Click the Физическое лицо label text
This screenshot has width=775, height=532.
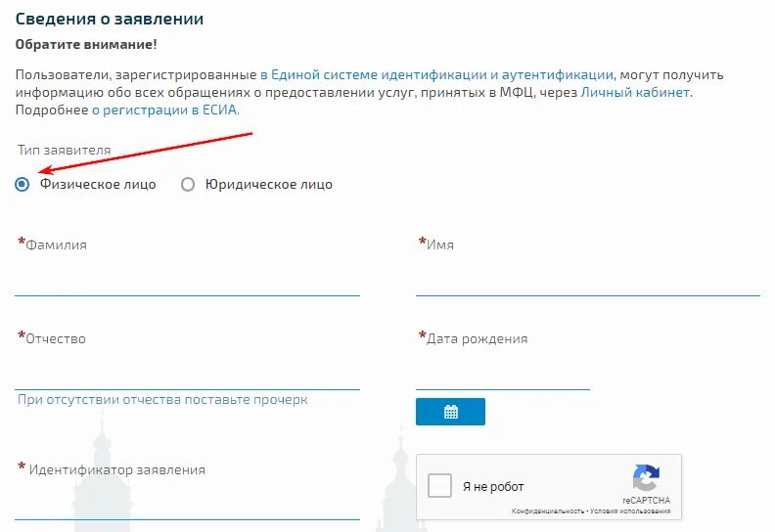click(98, 184)
